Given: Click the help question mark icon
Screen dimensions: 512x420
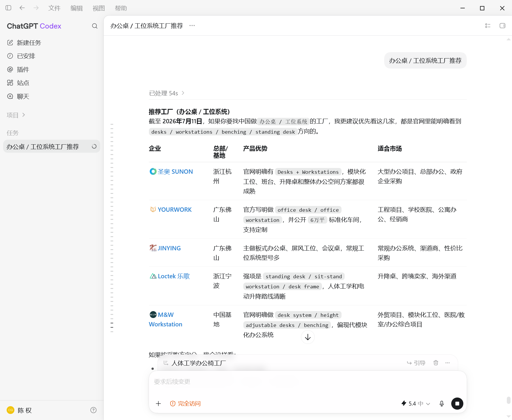Looking at the screenshot, I should click(x=93, y=410).
